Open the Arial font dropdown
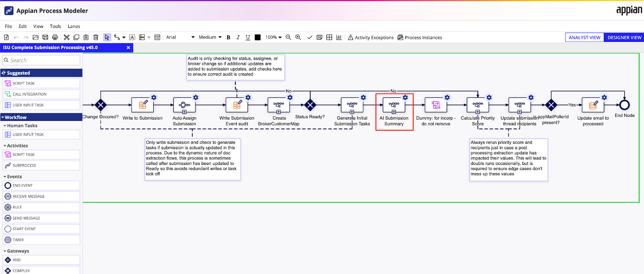 (180, 37)
